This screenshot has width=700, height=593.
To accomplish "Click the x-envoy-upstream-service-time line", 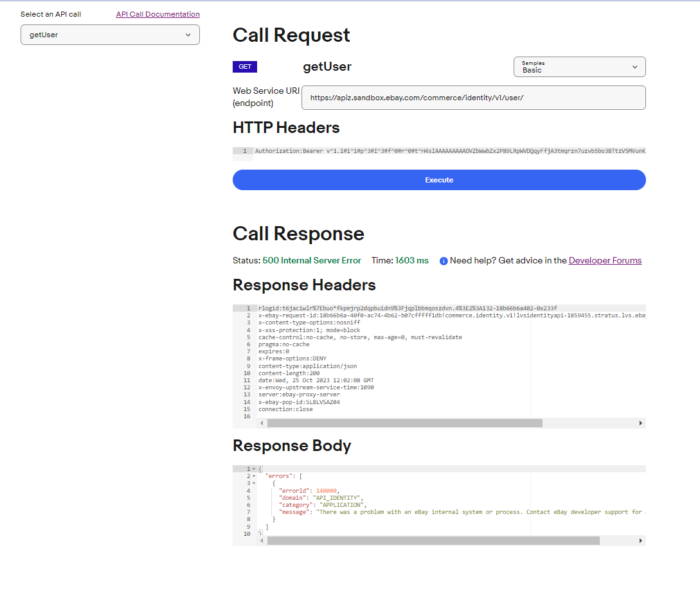I will click(x=316, y=388).
